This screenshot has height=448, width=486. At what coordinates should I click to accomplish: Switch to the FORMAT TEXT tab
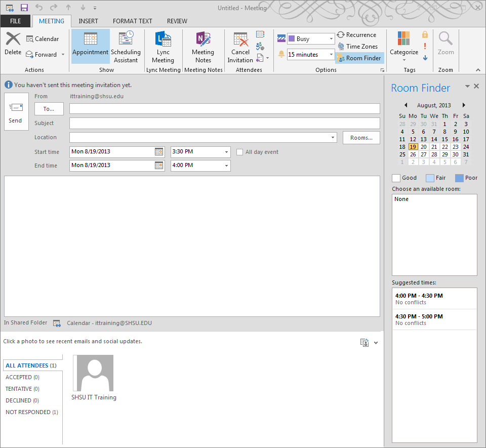pyautogui.click(x=133, y=21)
